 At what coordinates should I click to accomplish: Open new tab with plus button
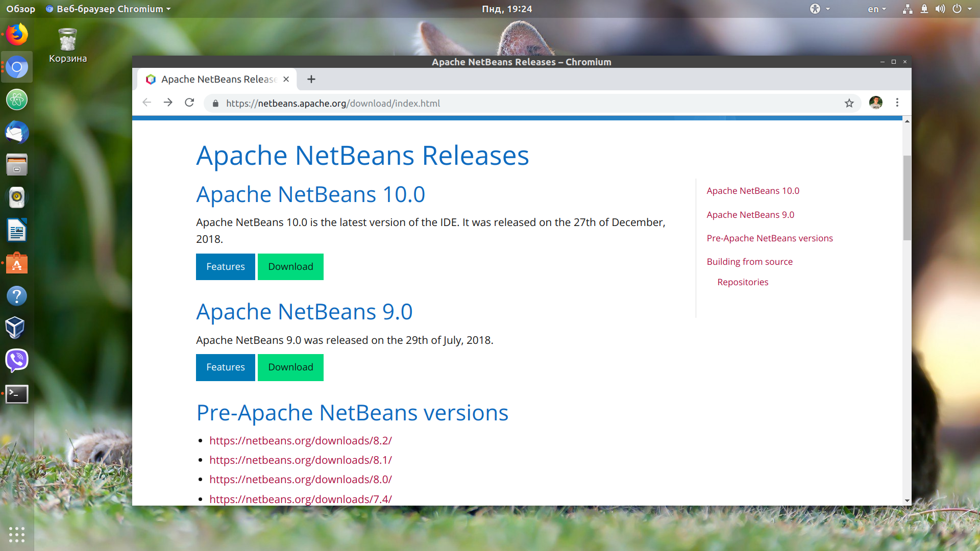[311, 79]
